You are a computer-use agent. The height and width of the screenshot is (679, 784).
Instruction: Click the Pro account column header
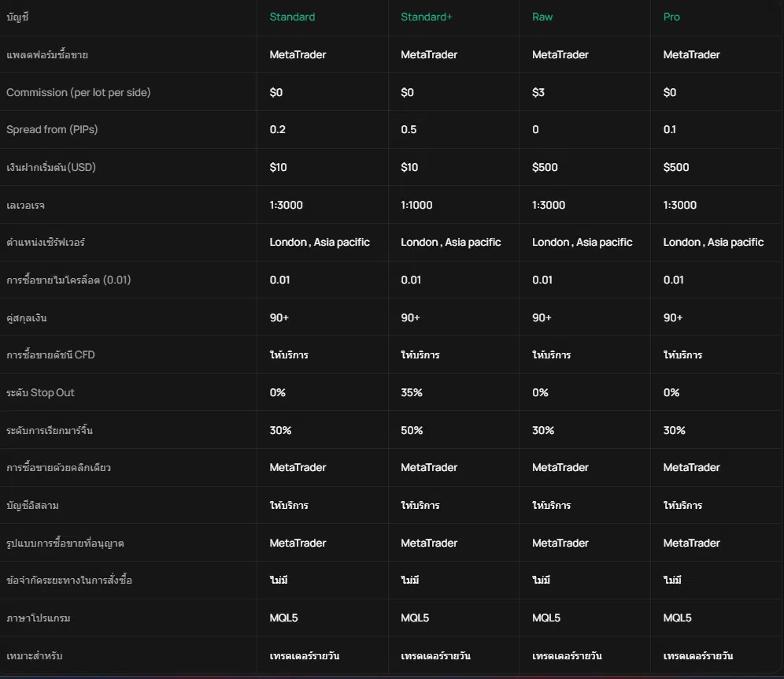[671, 17]
